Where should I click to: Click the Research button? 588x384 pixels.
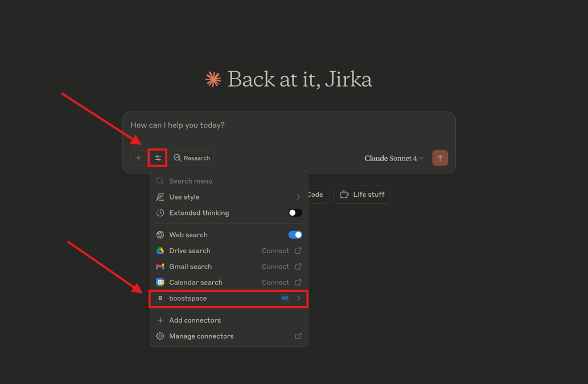(192, 158)
